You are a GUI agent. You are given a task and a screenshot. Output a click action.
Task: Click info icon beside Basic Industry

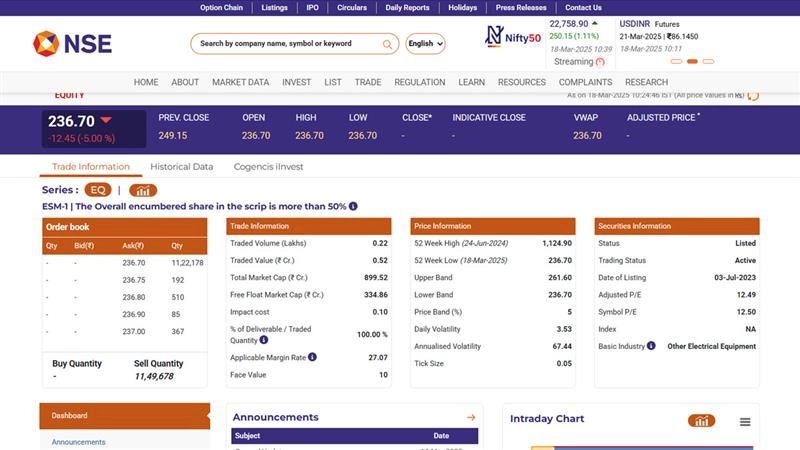[x=651, y=346]
